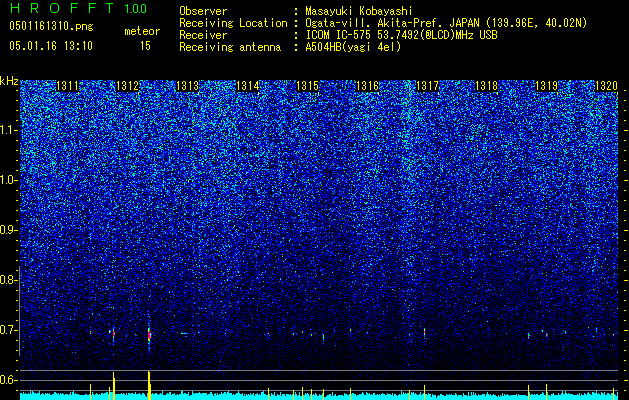Click the 0.8 frequency axis label
This screenshot has height=400, width=629.
(8, 280)
